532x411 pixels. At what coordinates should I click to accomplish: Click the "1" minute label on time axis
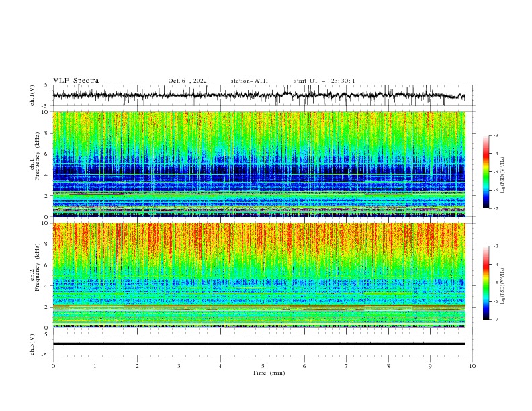pos(95,366)
